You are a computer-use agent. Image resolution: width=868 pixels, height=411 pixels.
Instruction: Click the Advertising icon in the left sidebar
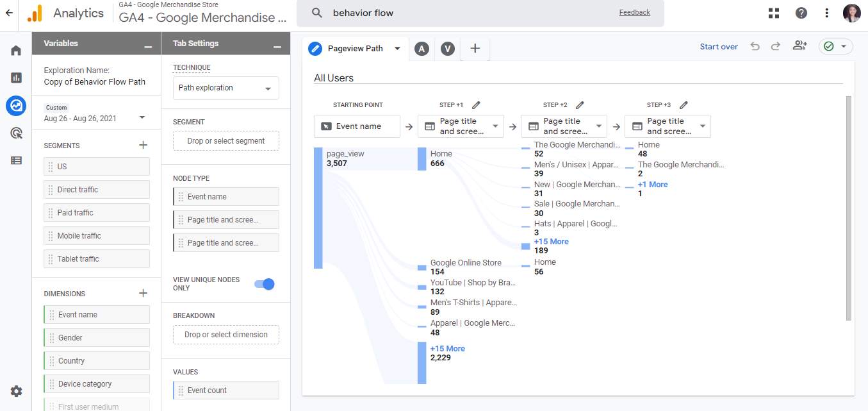coord(16,133)
